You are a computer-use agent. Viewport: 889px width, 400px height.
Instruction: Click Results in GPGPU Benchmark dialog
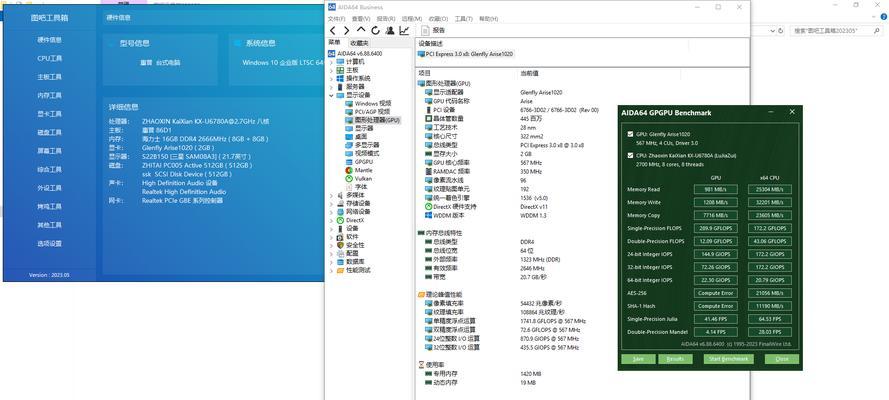[x=675, y=359]
